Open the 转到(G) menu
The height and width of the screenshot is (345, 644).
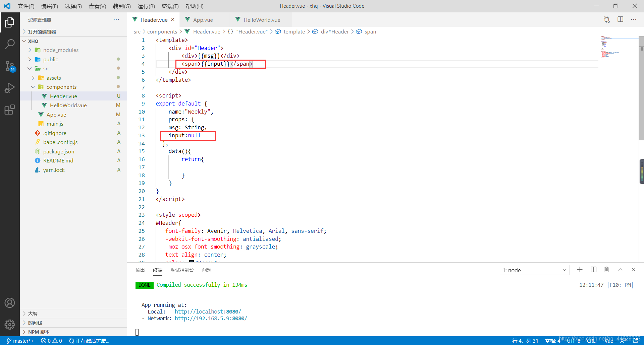pos(122,6)
